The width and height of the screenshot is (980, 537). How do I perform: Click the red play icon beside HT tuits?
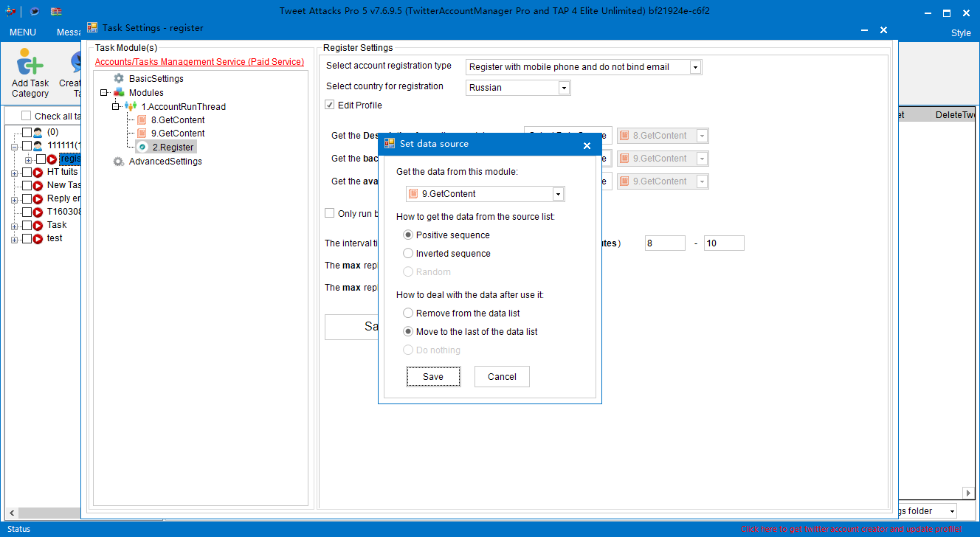38,172
